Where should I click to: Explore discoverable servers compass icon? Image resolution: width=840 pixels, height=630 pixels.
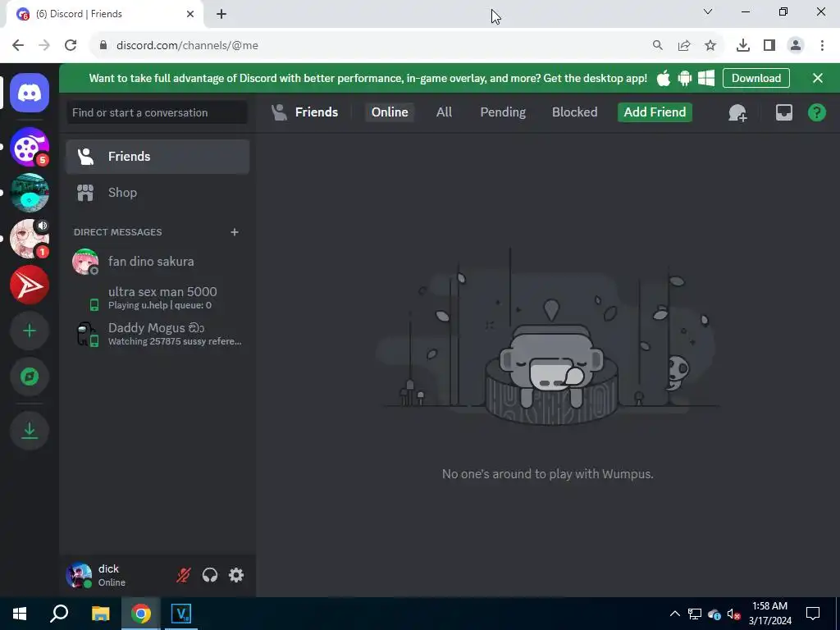(x=30, y=377)
